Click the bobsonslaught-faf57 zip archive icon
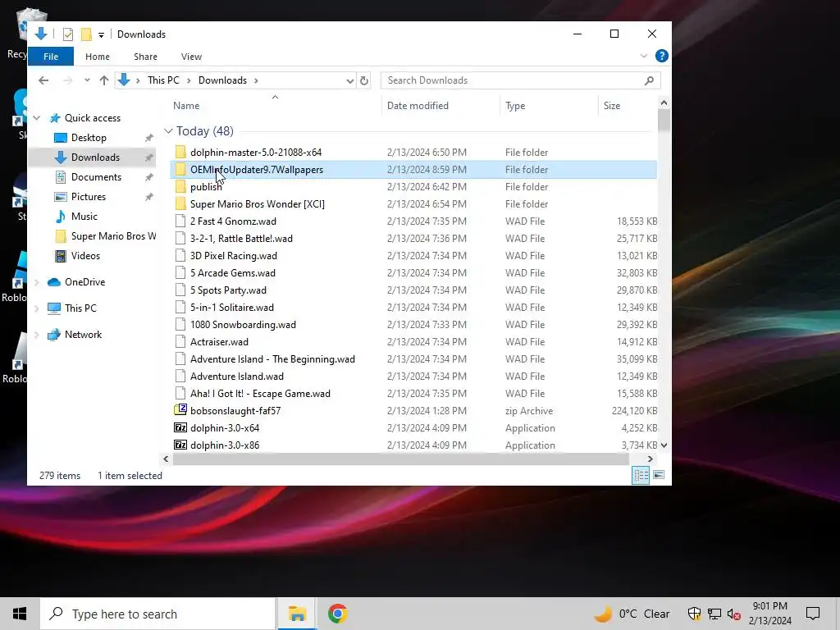Viewport: 840px width, 630px height. [180, 410]
